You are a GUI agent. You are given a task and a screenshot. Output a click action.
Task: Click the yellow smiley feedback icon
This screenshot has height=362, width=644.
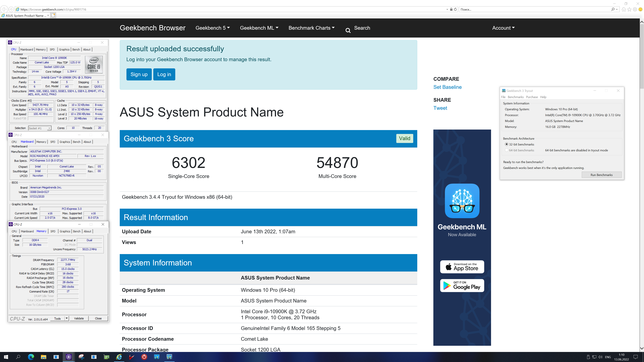(640, 10)
